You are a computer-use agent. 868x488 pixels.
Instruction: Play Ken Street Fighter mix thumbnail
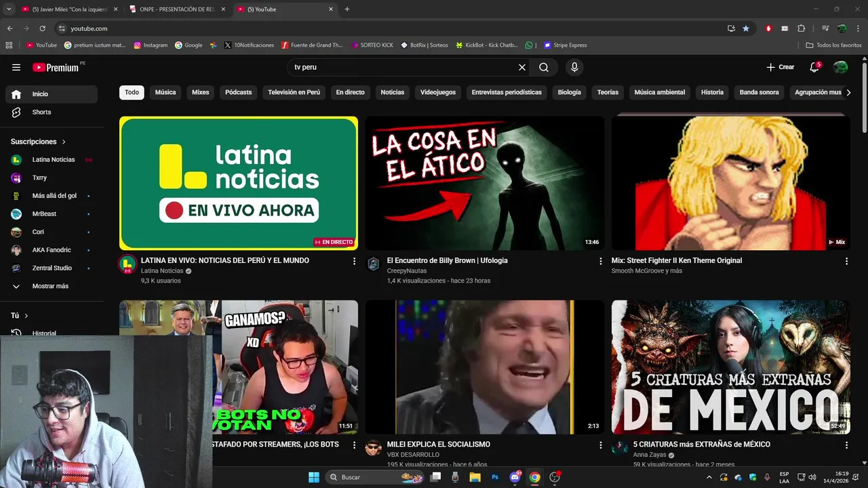coord(730,183)
